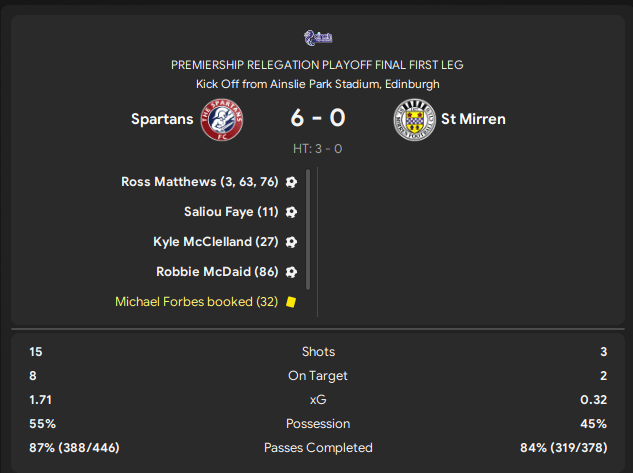Screen dimensions: 633x473
Task: Click the league logo at top
Action: pyautogui.click(x=317, y=37)
